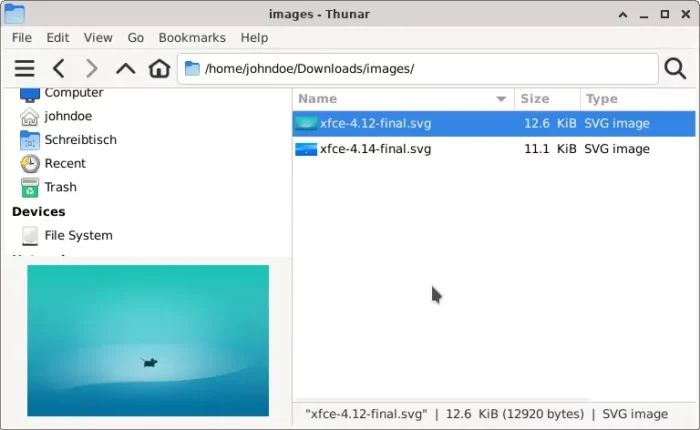Open the hamburger menu in the toolbar
Viewport: 700px width, 430px height.
[x=25, y=69]
